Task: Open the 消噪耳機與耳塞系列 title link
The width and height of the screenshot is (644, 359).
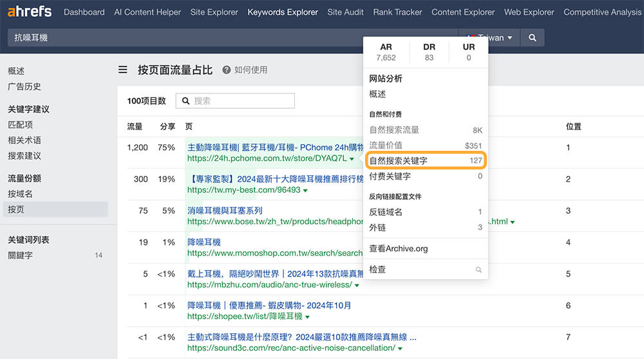Action: tap(225, 211)
